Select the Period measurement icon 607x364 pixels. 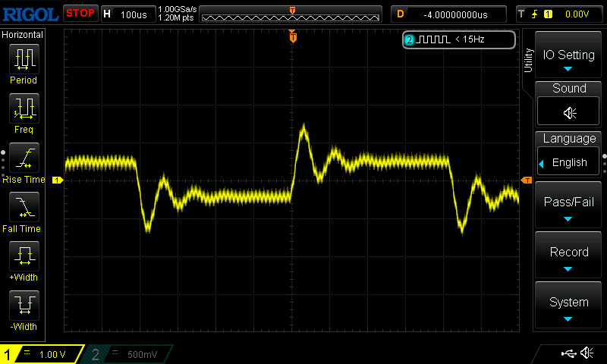point(24,59)
